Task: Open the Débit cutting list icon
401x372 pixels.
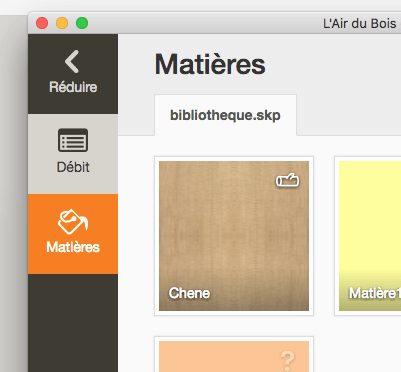Action: [x=73, y=140]
